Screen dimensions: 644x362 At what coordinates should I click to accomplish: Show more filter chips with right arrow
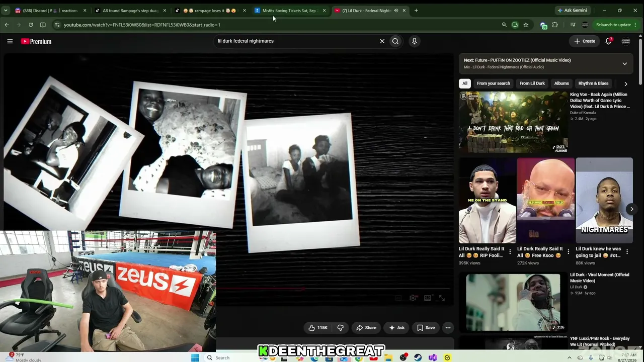(625, 83)
